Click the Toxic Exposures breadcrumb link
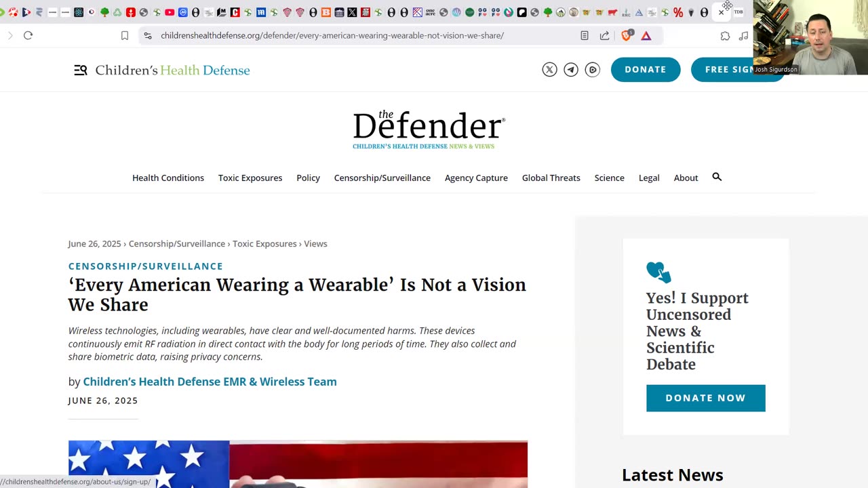Viewport: 868px width, 488px height. tap(264, 243)
